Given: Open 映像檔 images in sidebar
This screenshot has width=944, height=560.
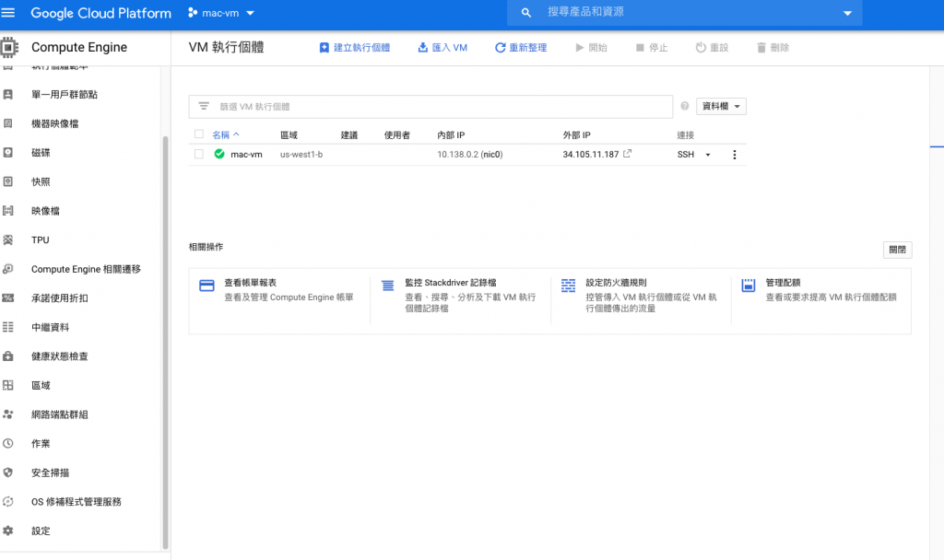Looking at the screenshot, I should tap(45, 211).
